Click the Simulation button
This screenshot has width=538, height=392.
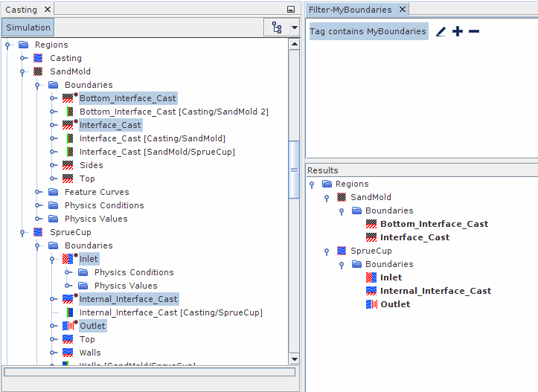[28, 28]
